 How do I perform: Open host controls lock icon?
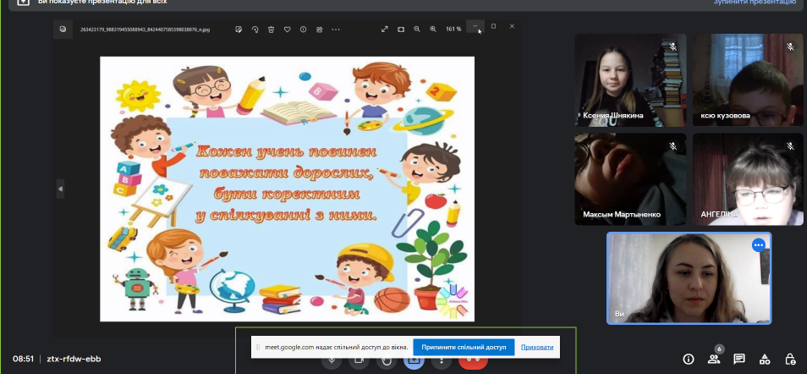click(790, 359)
